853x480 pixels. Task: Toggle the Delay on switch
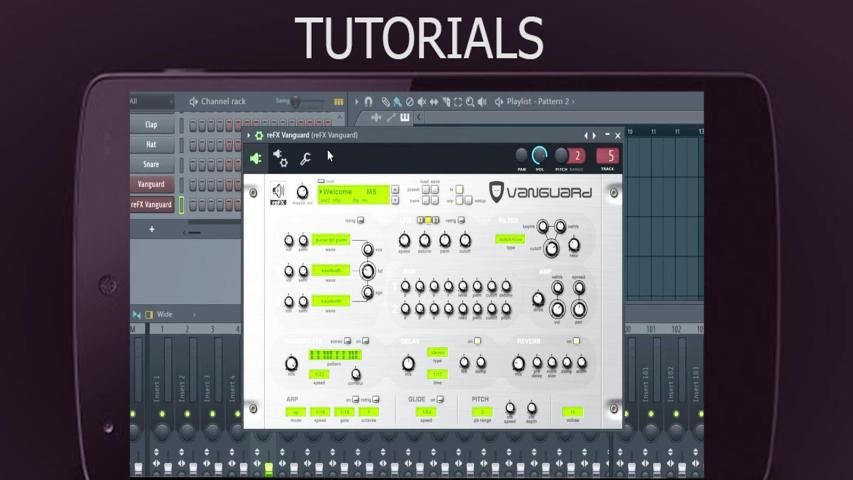[x=477, y=341]
